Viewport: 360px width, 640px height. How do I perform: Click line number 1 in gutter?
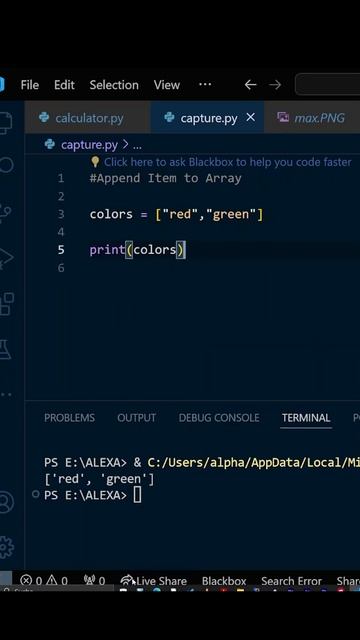tap(61, 178)
